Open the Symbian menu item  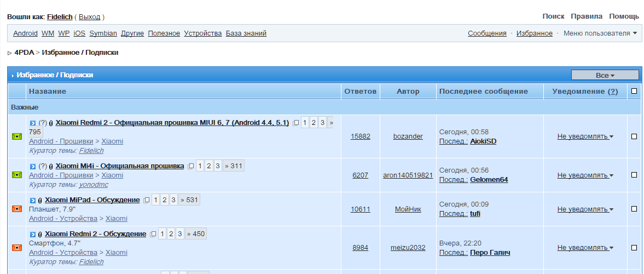(x=103, y=33)
